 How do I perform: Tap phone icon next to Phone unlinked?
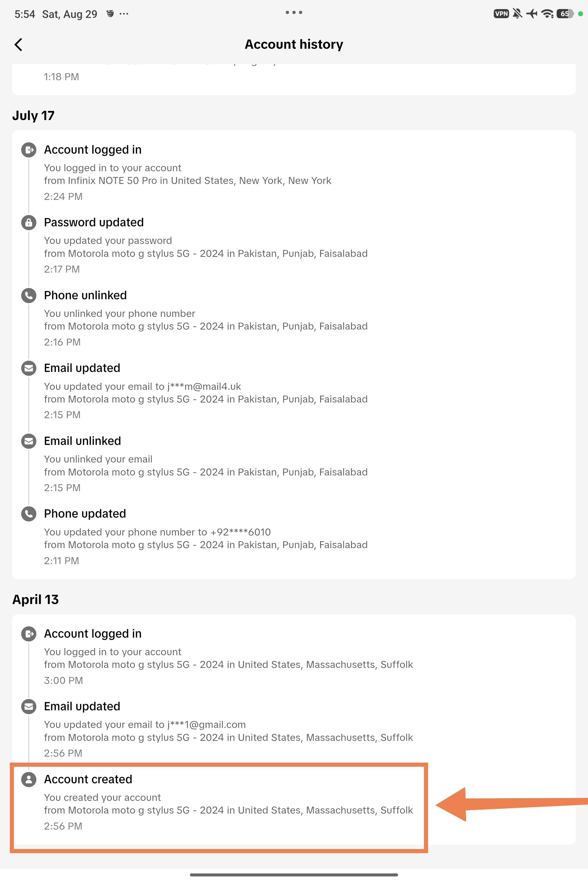29,295
